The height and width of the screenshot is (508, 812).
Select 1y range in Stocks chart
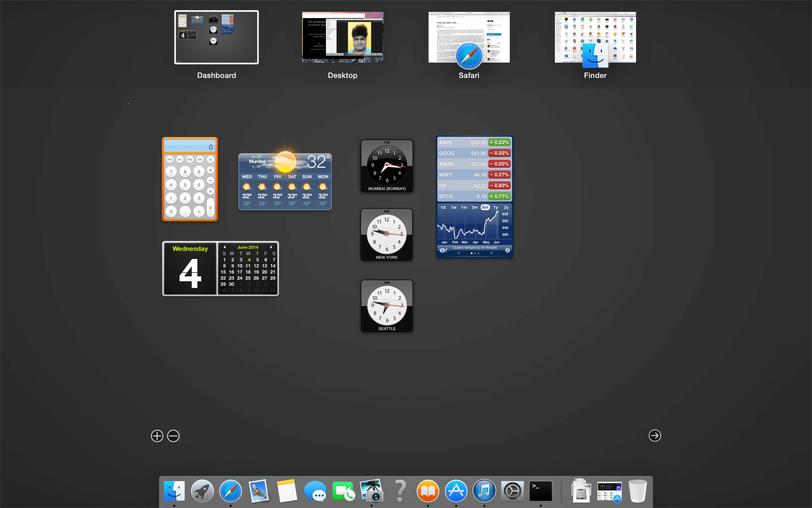point(496,207)
